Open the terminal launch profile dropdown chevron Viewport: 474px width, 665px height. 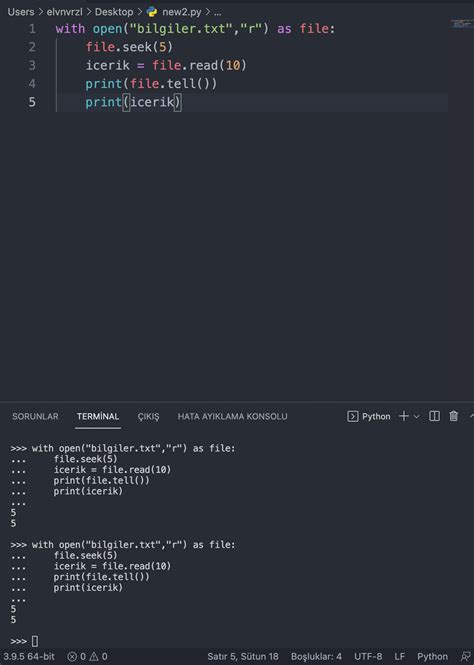416,416
